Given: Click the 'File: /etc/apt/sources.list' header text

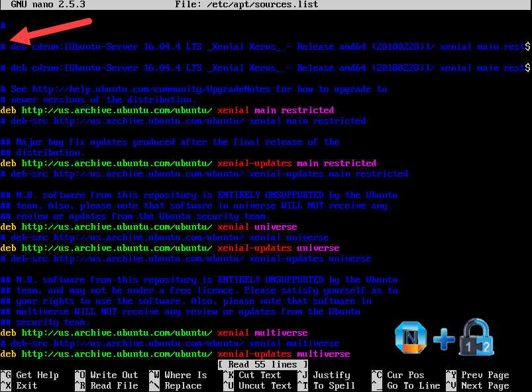Looking at the screenshot, I should pyautogui.click(x=246, y=5).
